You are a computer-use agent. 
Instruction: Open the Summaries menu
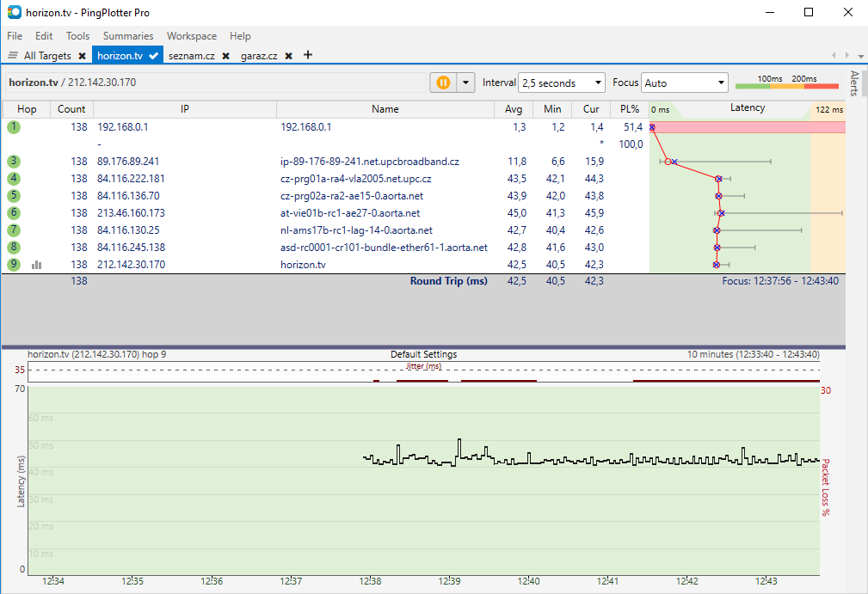pos(128,36)
